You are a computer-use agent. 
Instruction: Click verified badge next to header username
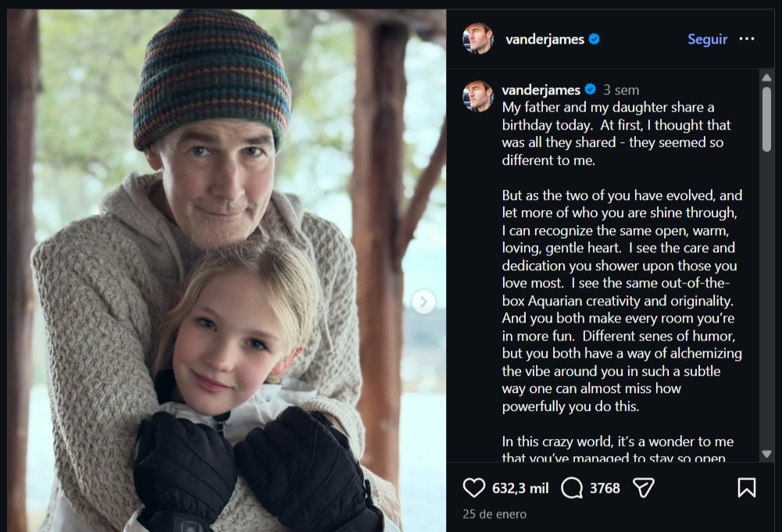[594, 39]
